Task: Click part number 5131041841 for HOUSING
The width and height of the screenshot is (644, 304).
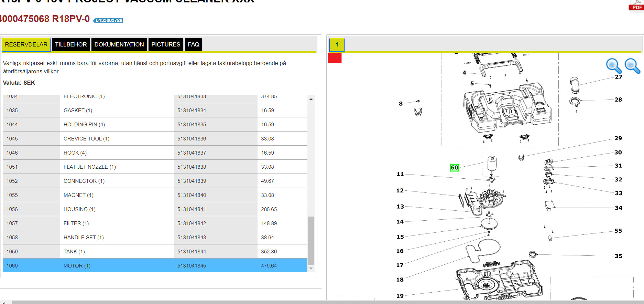Action: point(192,209)
